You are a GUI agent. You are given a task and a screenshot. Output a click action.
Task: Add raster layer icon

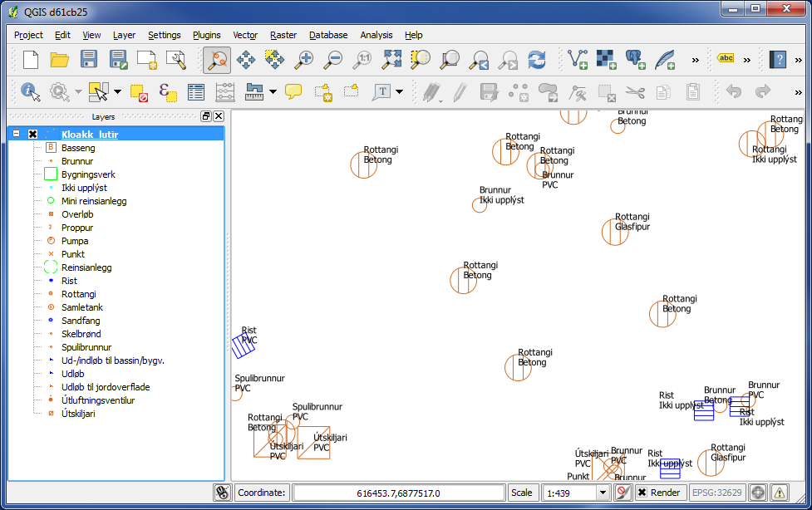pos(607,60)
